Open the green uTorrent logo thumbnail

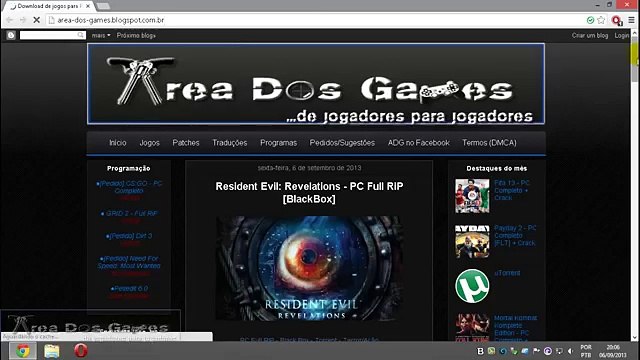click(x=472, y=286)
